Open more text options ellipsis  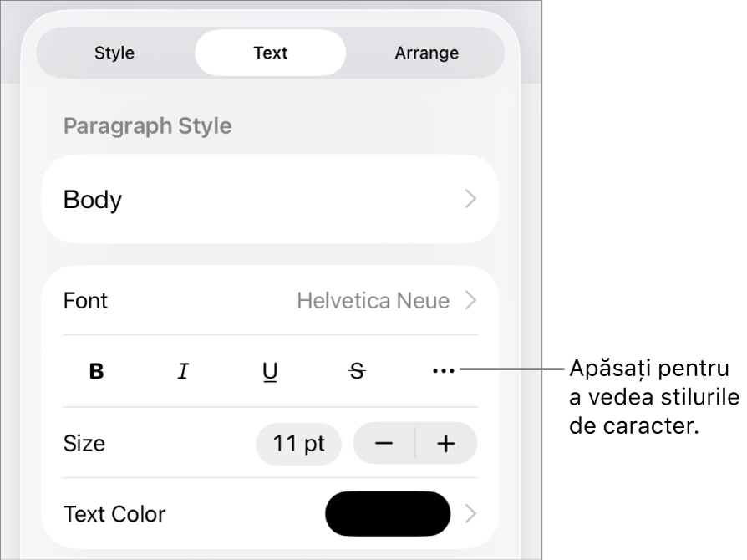[444, 371]
